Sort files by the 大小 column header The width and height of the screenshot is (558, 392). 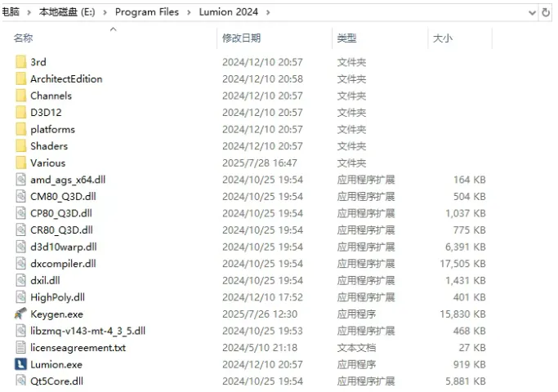(x=442, y=38)
